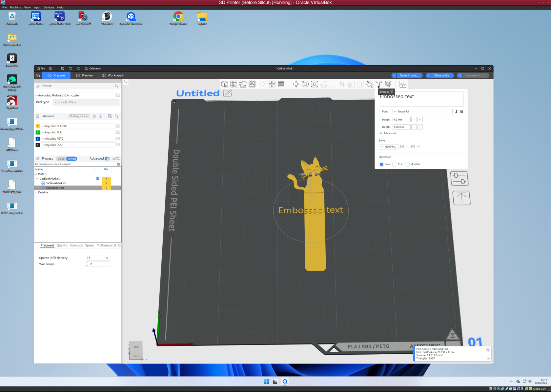
Task: Click the Auto orient toolbar icon
Action: (243, 84)
